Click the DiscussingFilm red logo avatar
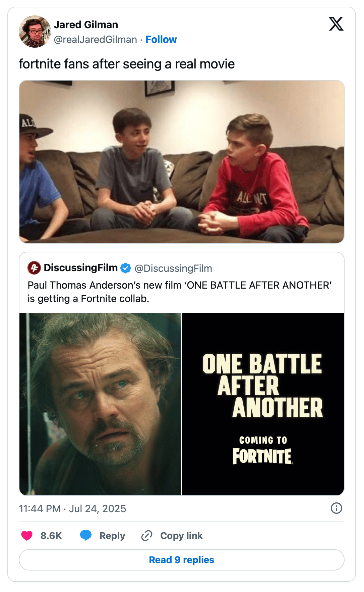The image size is (364, 592). tap(34, 268)
